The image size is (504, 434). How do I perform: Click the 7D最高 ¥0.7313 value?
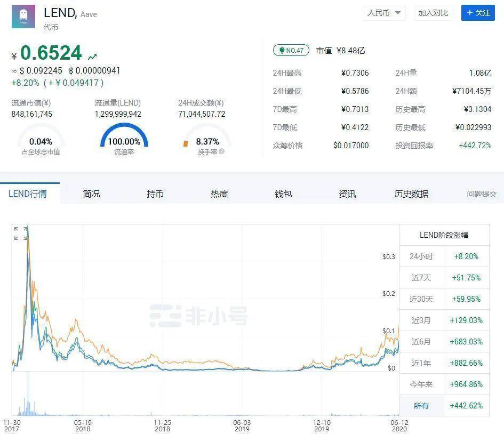click(x=355, y=109)
